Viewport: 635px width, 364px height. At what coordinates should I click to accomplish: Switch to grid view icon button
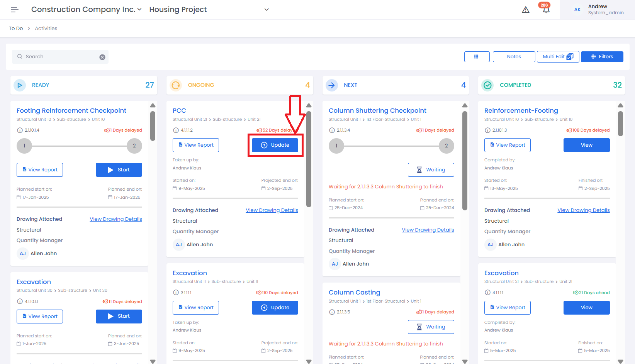coord(477,57)
